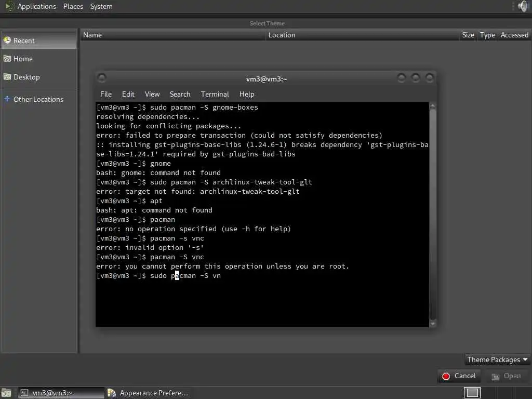Click the terminal command line 'sudo pacman -S vn'

pyautogui.click(x=185, y=276)
